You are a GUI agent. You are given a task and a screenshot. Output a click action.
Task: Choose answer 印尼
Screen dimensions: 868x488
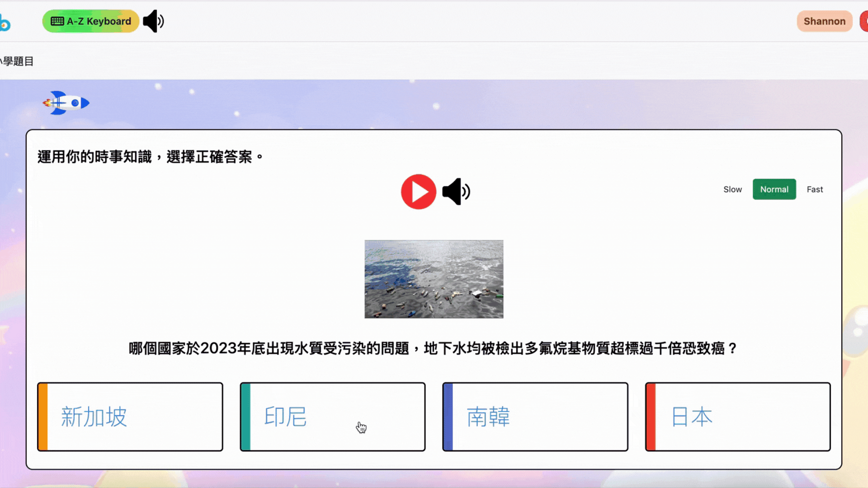coord(333,417)
